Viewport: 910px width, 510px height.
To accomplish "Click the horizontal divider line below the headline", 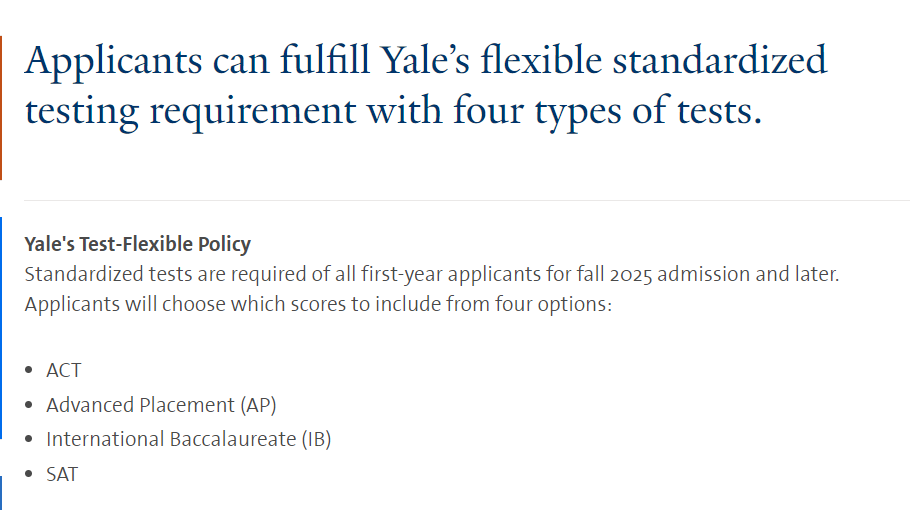I will coord(467,201).
